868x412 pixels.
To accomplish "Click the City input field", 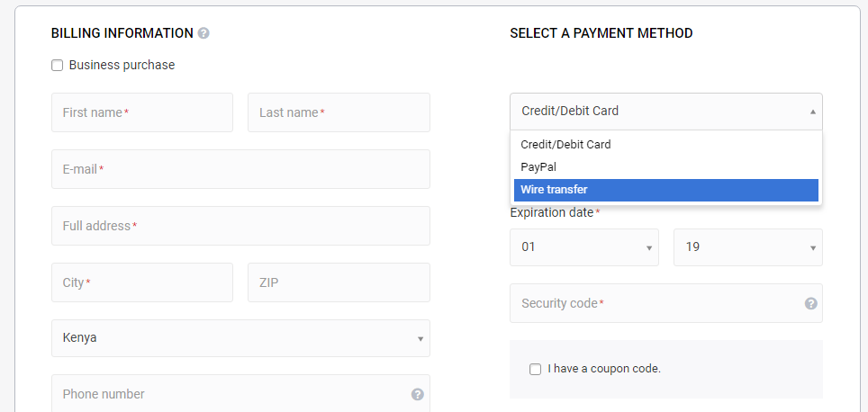I will click(142, 282).
